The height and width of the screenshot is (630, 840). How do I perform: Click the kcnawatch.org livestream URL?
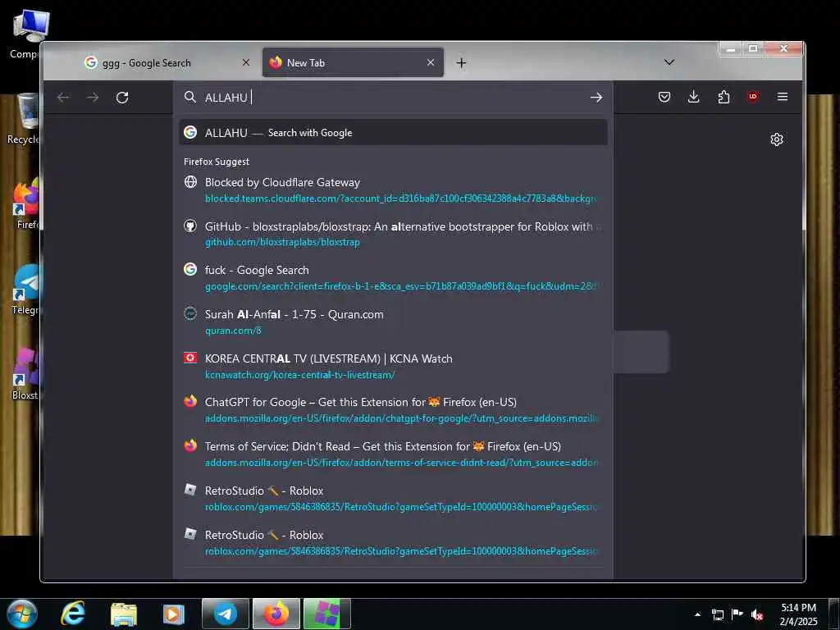(299, 375)
